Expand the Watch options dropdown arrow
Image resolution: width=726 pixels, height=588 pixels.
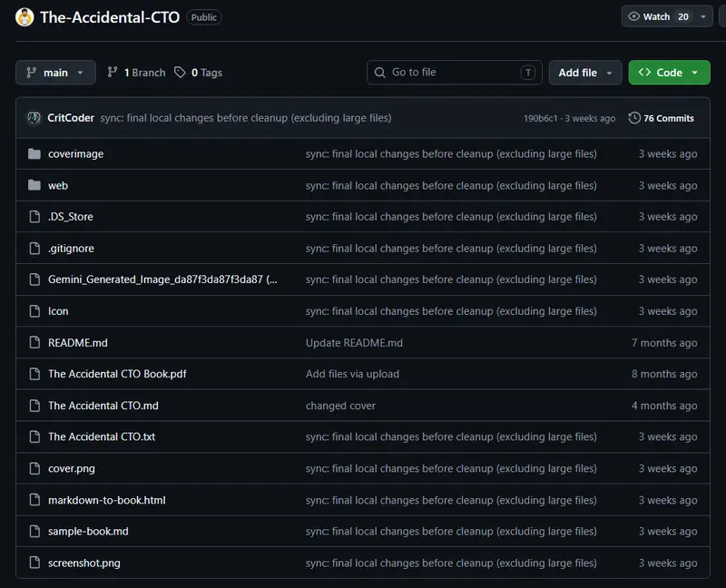pos(702,16)
